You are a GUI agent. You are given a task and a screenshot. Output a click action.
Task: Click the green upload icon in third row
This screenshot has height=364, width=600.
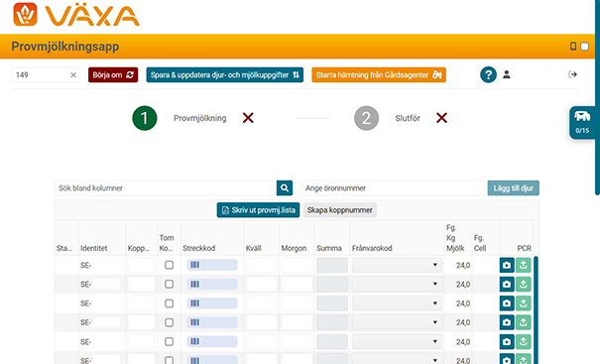(x=523, y=303)
